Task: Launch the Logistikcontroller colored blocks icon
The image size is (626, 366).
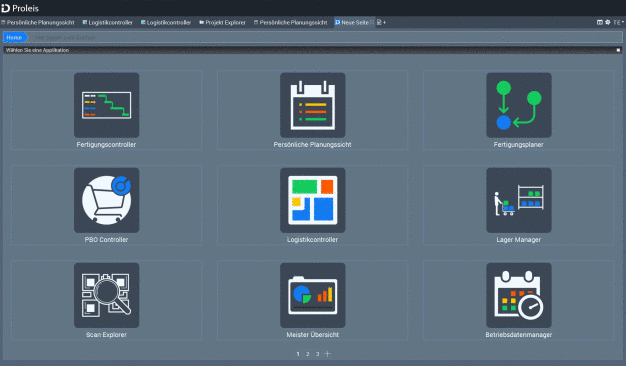Action: 313,200
